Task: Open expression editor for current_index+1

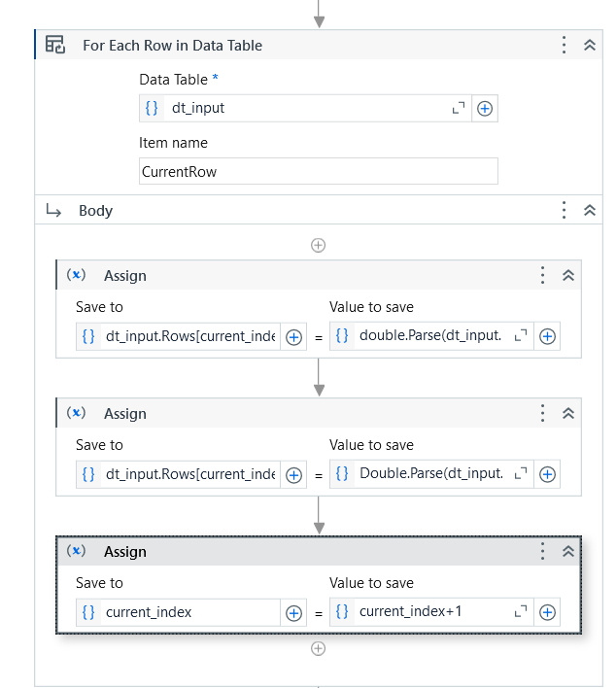Action: click(x=521, y=611)
